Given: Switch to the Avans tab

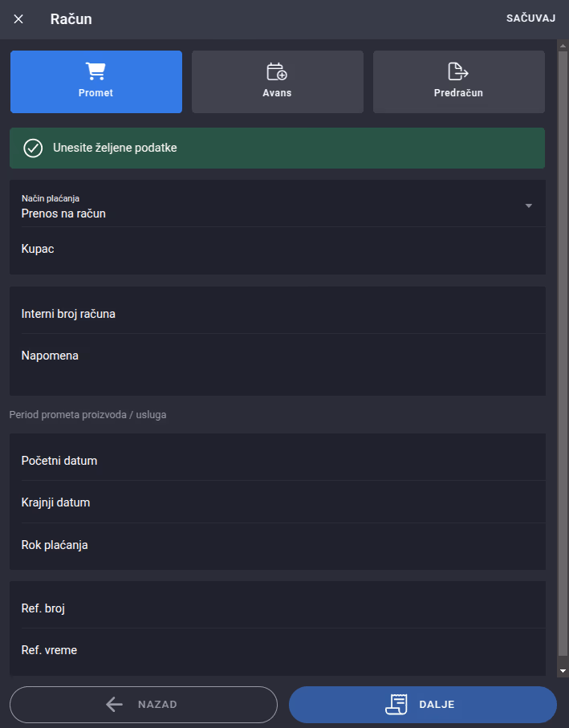Looking at the screenshot, I should click(278, 82).
